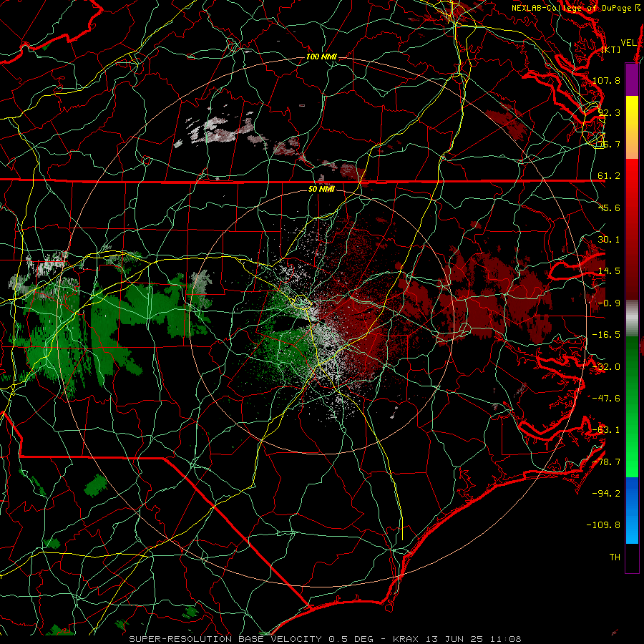This screenshot has height=644, width=644.
Task: Select the -109.8 value on velocity scale
Action: coord(603,525)
